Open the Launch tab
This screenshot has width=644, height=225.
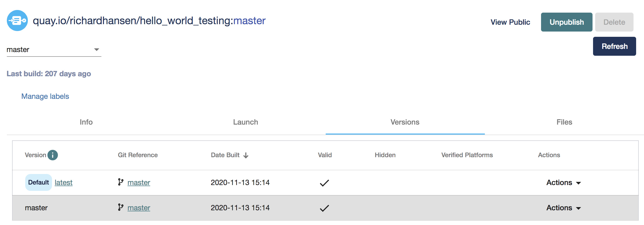[246, 122]
